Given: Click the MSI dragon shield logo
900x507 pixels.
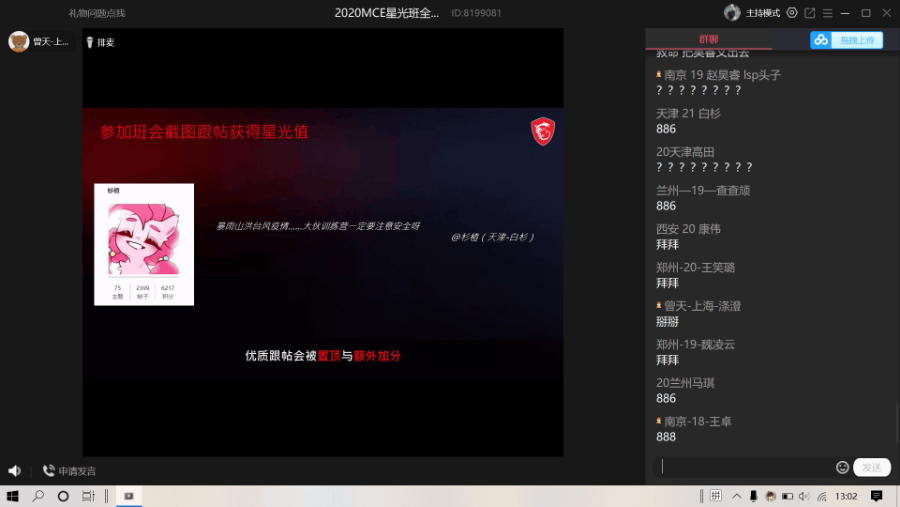Looking at the screenshot, I should (x=542, y=131).
